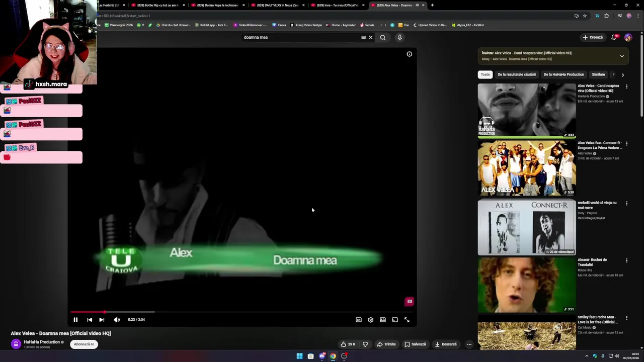Skip to the next video
The height and width of the screenshot is (362, 644).
tap(102, 320)
